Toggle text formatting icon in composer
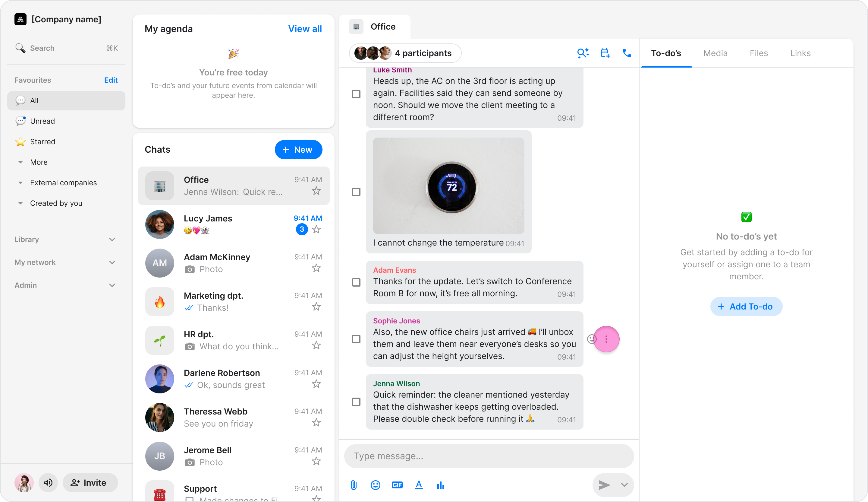 tap(419, 485)
